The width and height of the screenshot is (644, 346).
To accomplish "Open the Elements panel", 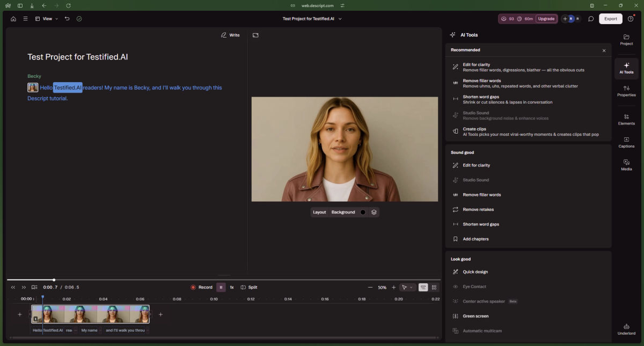I will (x=626, y=120).
